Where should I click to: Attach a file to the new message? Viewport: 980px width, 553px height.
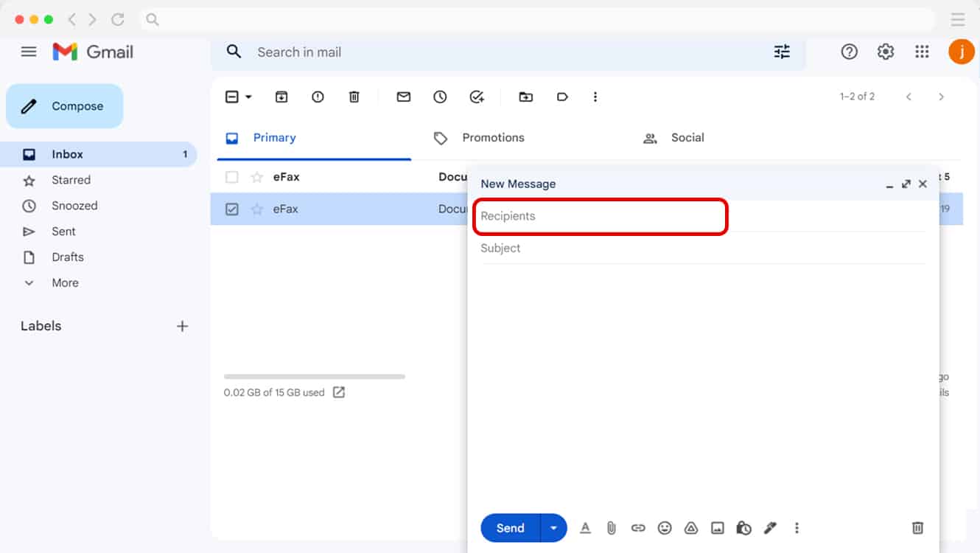point(612,528)
